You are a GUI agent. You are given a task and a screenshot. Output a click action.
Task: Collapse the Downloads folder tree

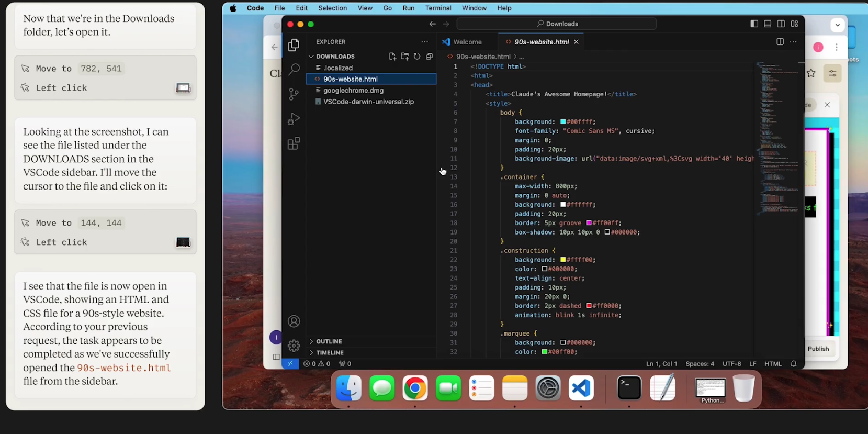point(335,57)
